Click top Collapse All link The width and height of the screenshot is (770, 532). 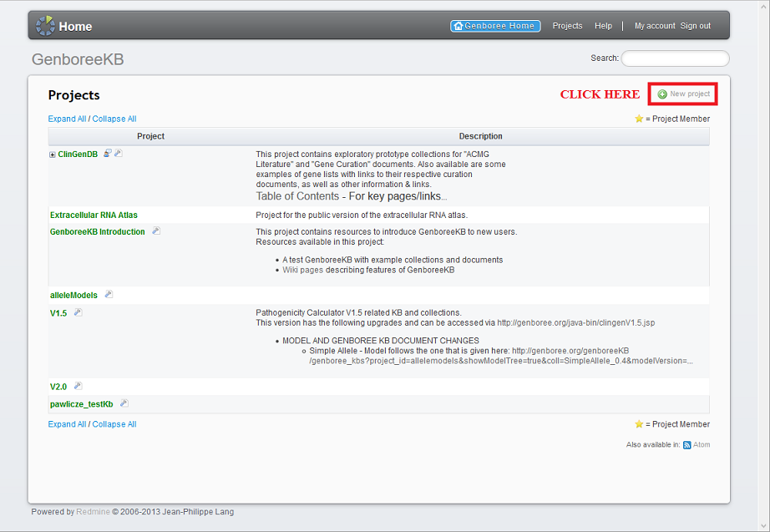click(114, 119)
